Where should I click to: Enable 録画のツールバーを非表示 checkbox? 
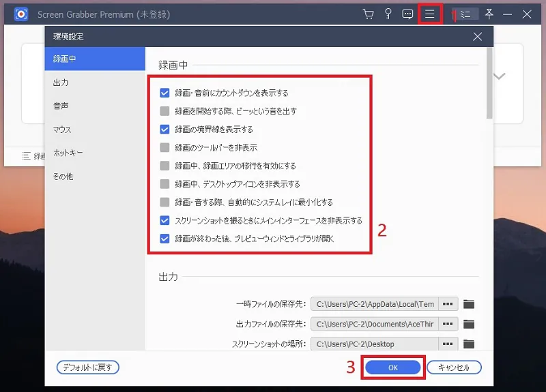point(164,147)
